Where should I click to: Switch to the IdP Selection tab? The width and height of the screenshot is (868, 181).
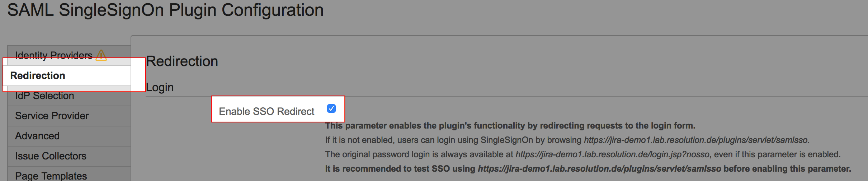[x=44, y=96]
